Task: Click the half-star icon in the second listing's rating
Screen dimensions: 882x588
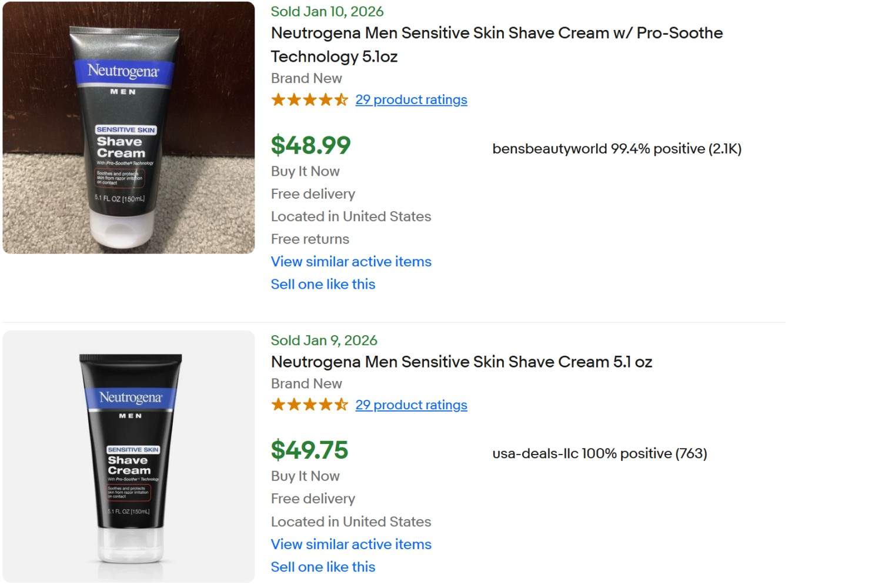Action: coord(342,405)
